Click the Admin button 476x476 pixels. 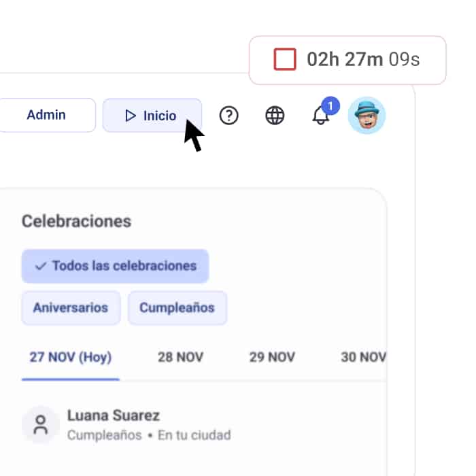[x=46, y=115]
